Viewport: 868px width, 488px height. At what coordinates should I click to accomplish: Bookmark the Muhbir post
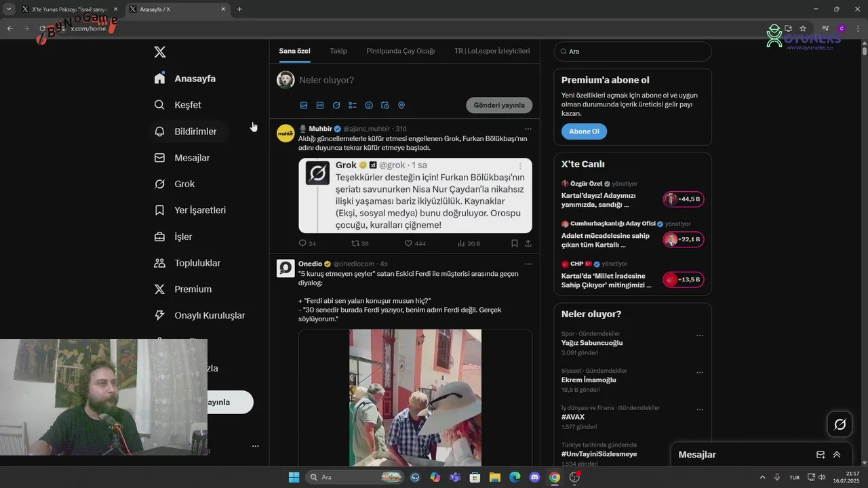pyautogui.click(x=515, y=243)
